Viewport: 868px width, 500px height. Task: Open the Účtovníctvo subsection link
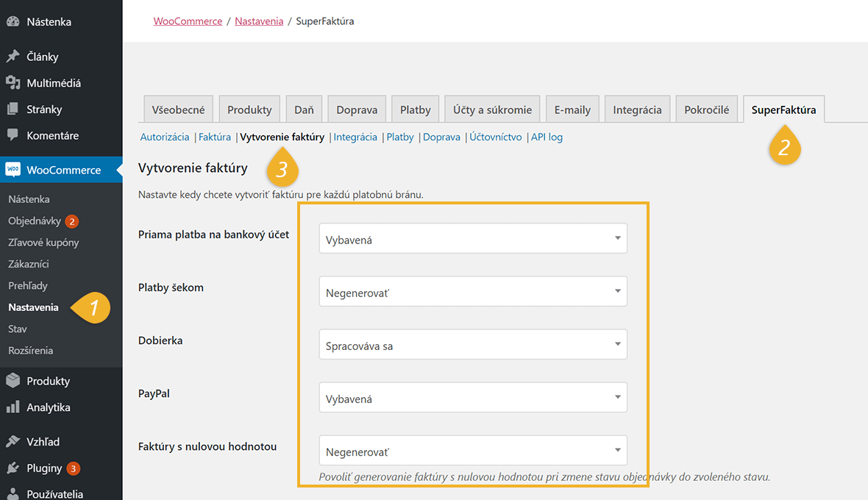pos(496,137)
